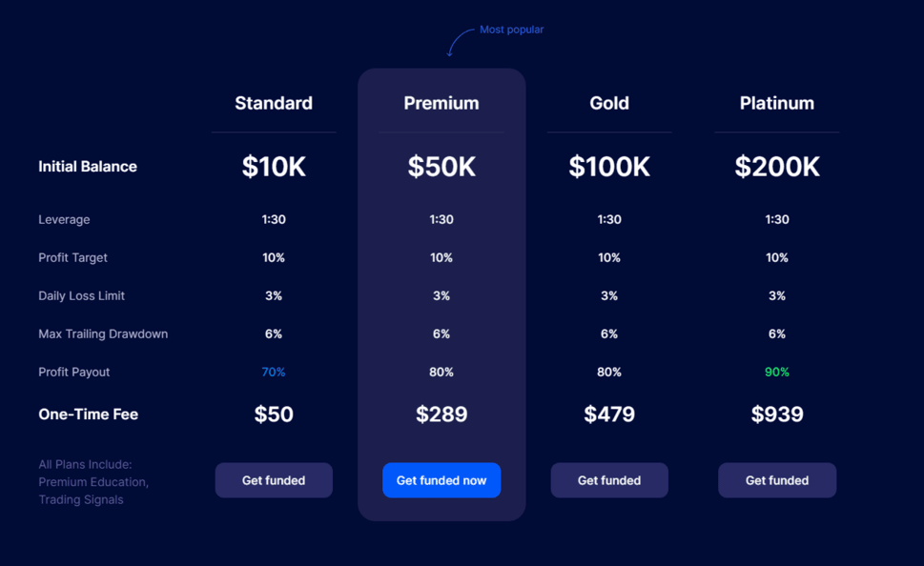Click the Max Trailing Drawdown row label

pyautogui.click(x=103, y=334)
